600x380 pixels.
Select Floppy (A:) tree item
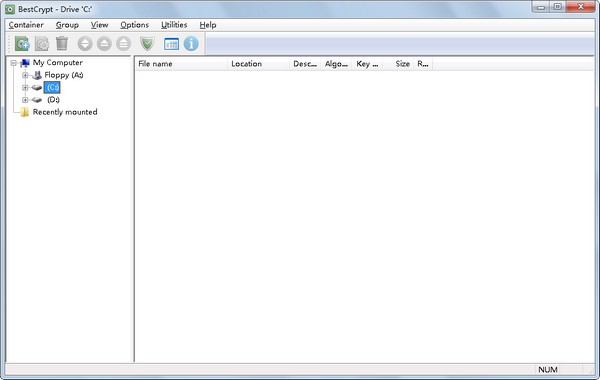(x=64, y=75)
